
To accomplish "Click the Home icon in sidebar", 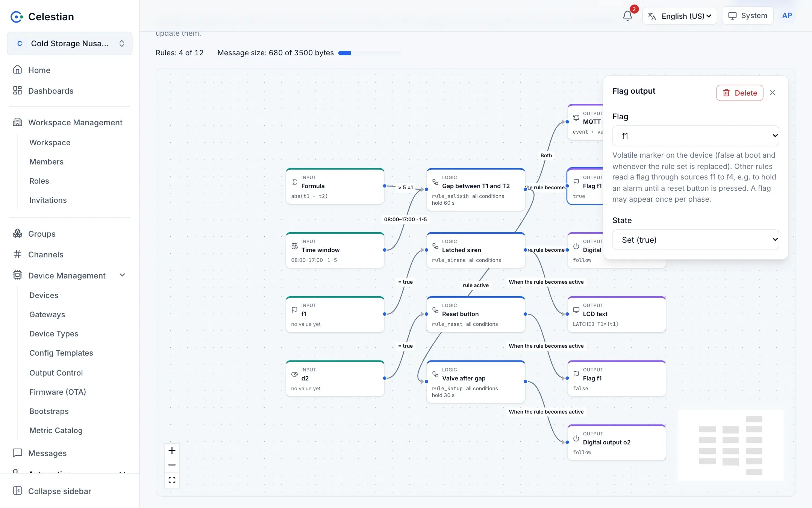I will coord(17,70).
